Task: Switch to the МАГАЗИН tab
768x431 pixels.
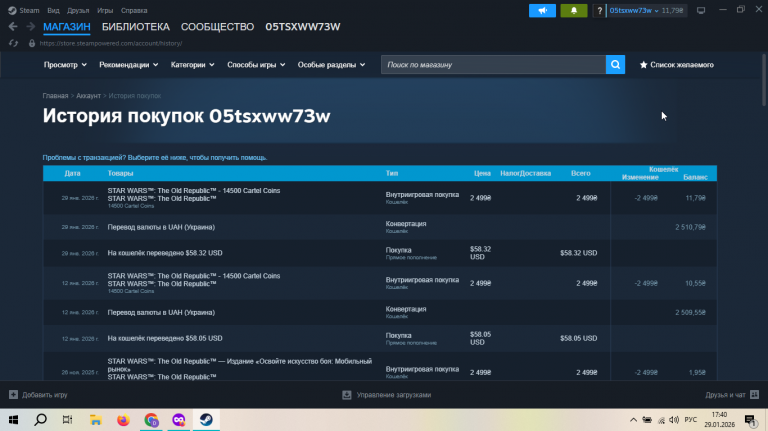Action: (x=67, y=27)
